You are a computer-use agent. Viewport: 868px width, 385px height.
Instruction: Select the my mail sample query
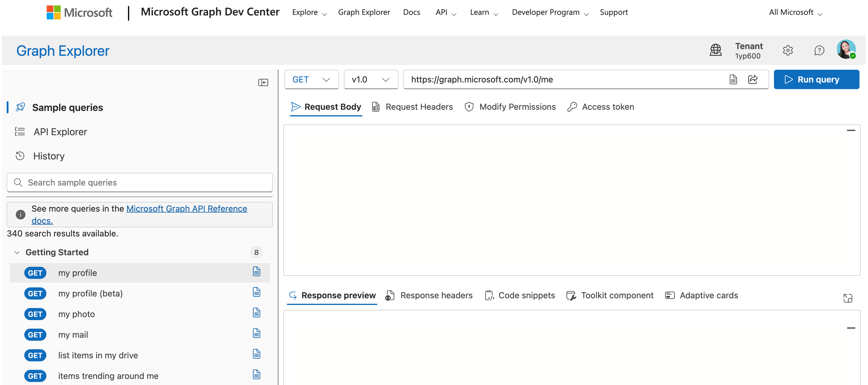pos(140,334)
